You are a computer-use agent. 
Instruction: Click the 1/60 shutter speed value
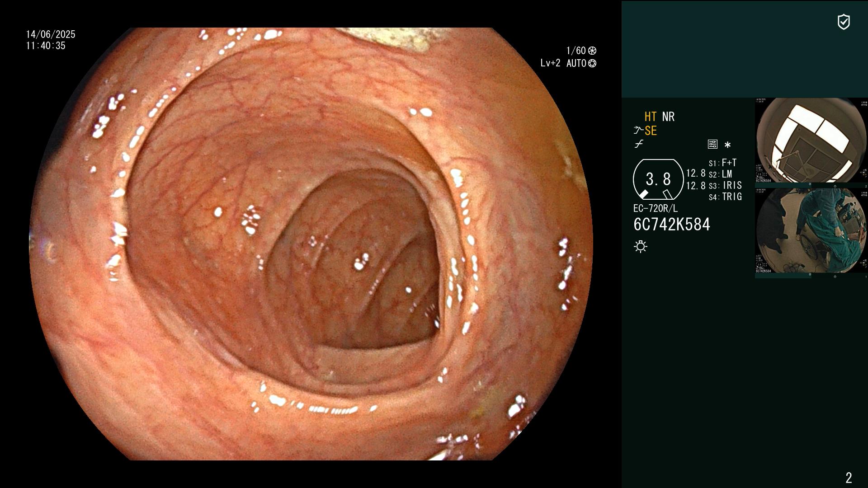pos(576,51)
